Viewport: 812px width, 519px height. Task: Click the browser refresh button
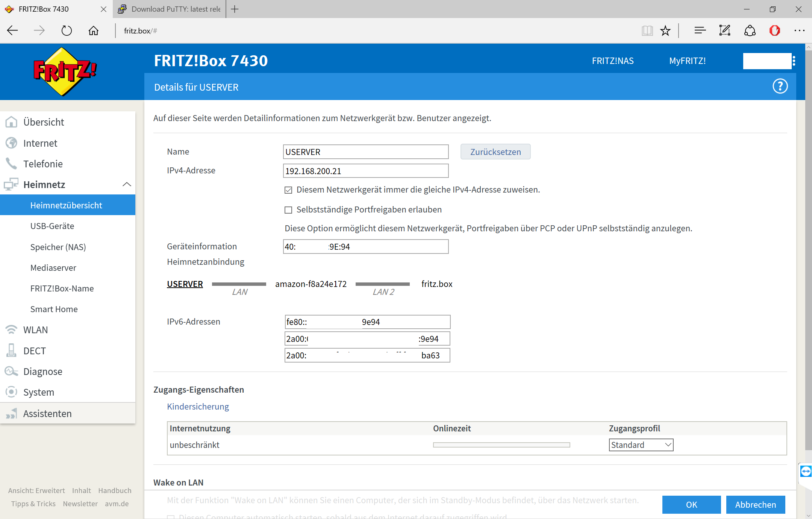(x=67, y=31)
